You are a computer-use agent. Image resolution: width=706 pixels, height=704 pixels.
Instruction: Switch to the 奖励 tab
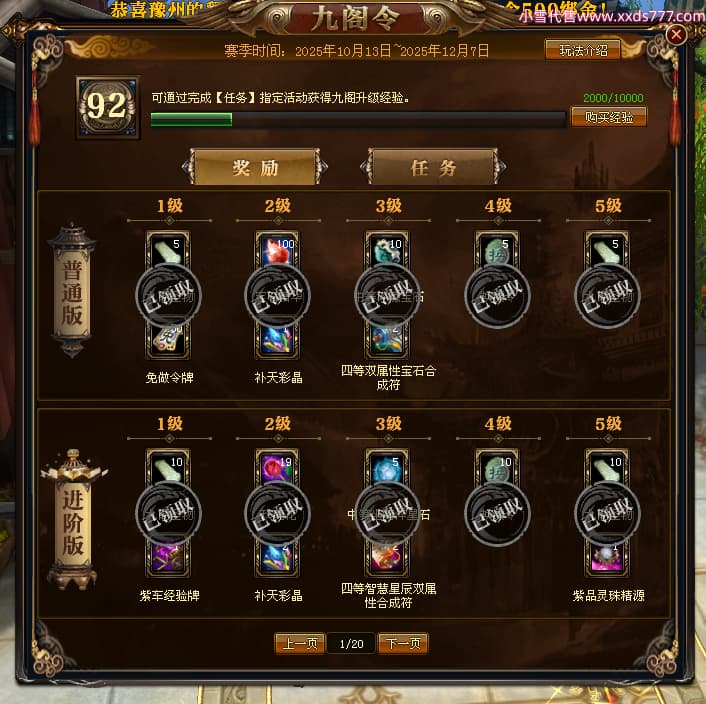coord(255,167)
